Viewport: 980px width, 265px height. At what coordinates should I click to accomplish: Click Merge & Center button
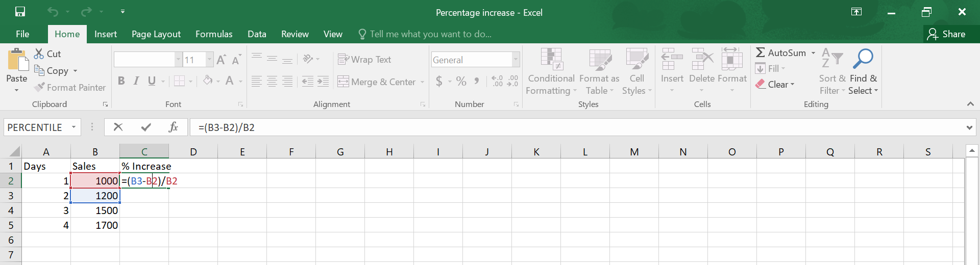pyautogui.click(x=377, y=82)
